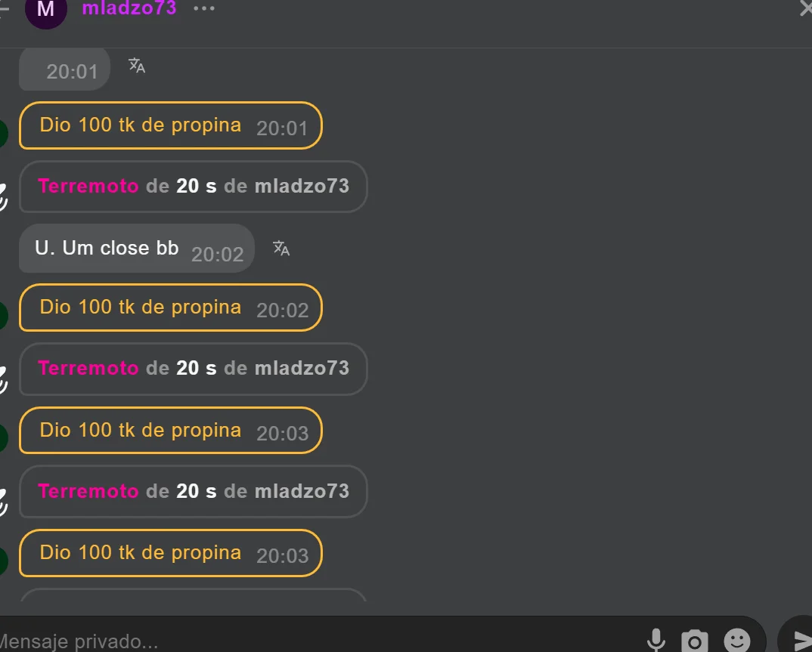Attach a photo using the camera icon
The image size is (812, 652).
coord(695,641)
